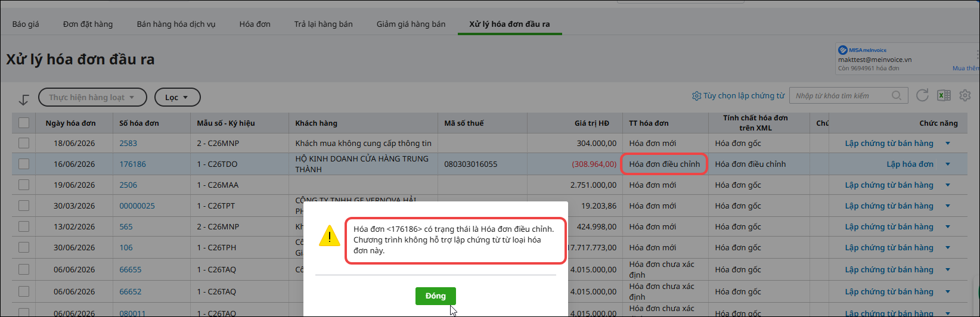Go to the Trả lại hàng bán tab
The height and width of the screenshot is (317, 980).
click(323, 24)
